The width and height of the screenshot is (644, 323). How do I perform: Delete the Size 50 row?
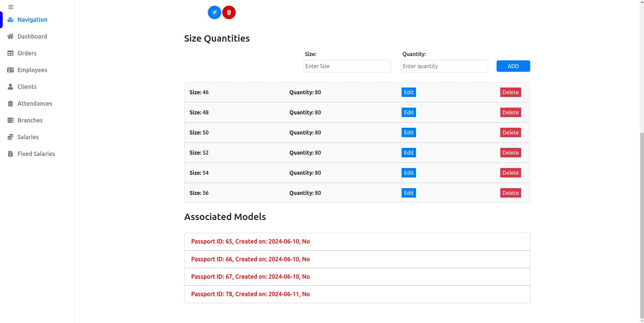click(x=510, y=132)
